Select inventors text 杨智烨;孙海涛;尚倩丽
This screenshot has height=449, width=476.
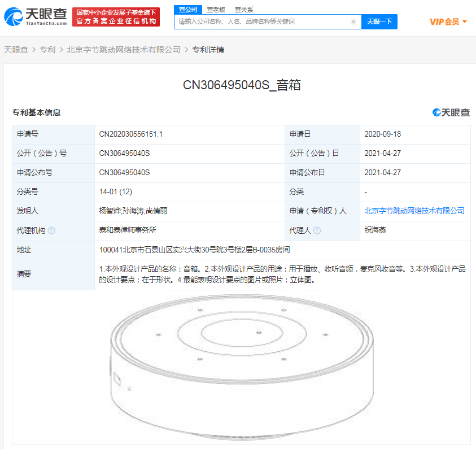point(133,211)
